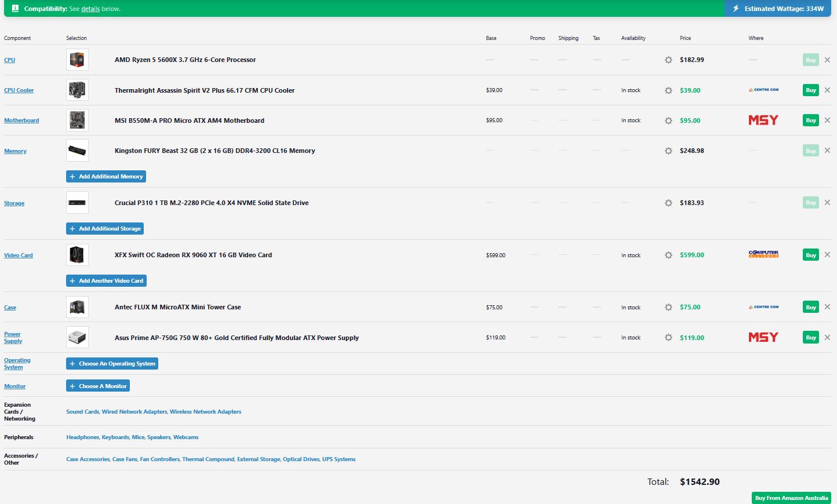837x504 pixels.
Task: Open the Kingston memory product thumbnail
Action: point(77,150)
